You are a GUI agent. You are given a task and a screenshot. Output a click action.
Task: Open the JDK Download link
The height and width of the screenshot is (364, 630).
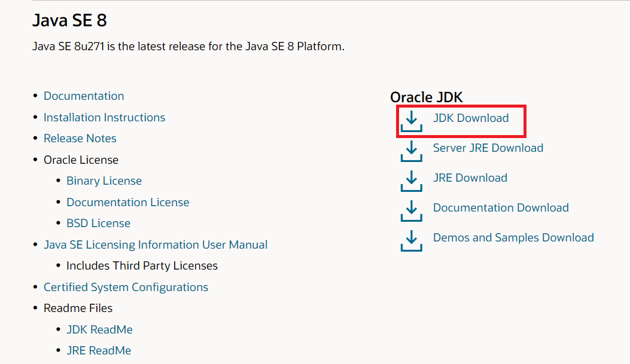click(x=471, y=118)
